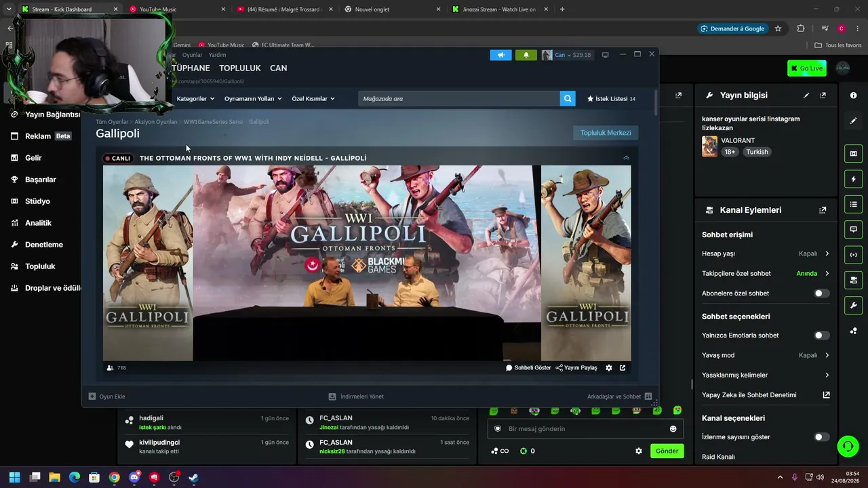Screen dimensions: 868x488
Task: Toggle Yalnızca Emotlarla sohbet switch
Action: pos(821,335)
